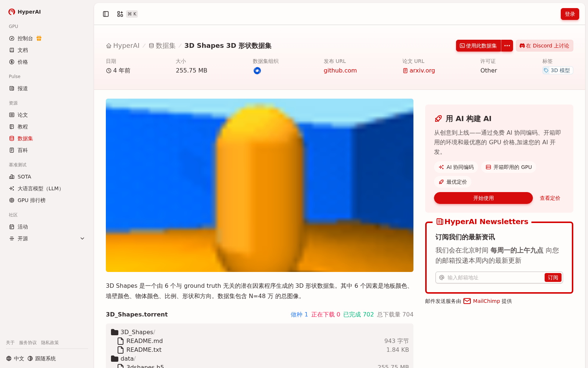Click the 开箱即用的 GPU chip

509,167
